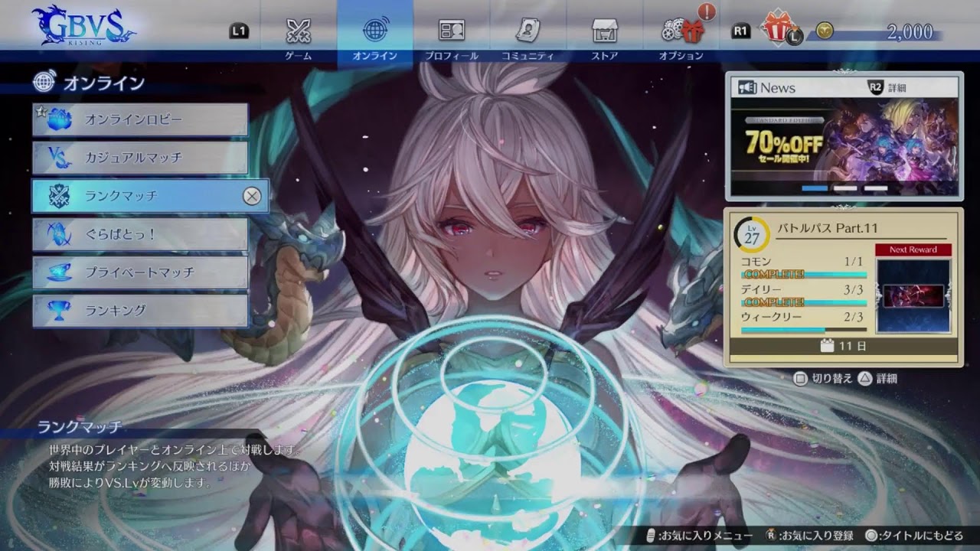The height and width of the screenshot is (551, 980).
Task: Open the ストア shop icon
Action: click(605, 31)
